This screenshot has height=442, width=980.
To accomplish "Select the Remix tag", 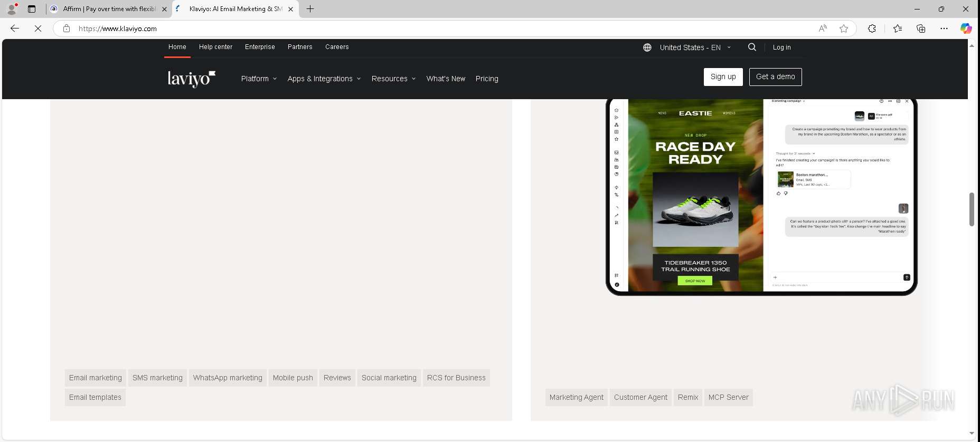I will click(x=688, y=397).
